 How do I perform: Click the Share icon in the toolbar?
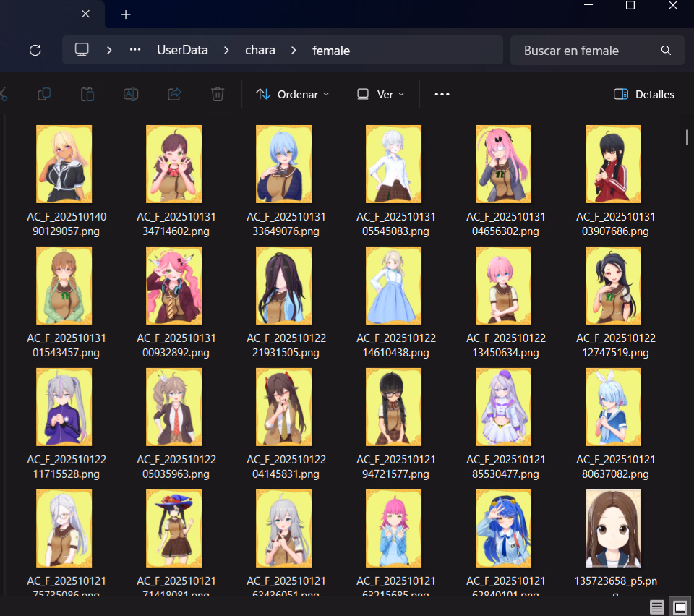(x=174, y=94)
